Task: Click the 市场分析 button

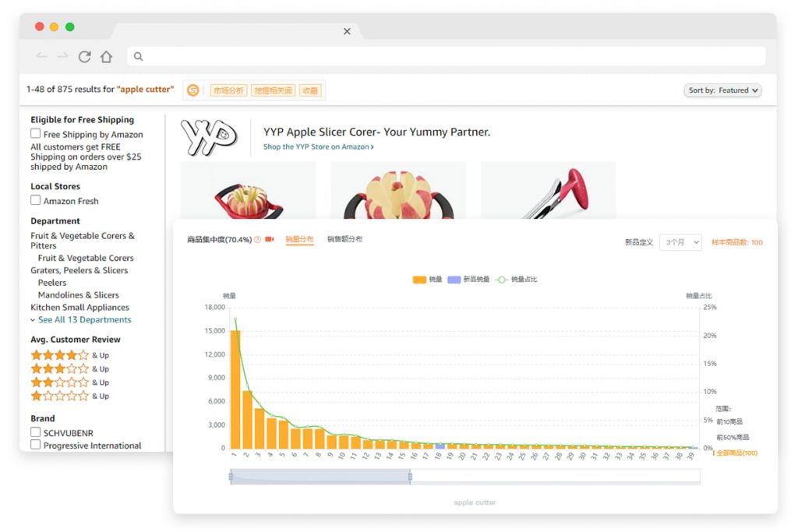Action: click(228, 90)
